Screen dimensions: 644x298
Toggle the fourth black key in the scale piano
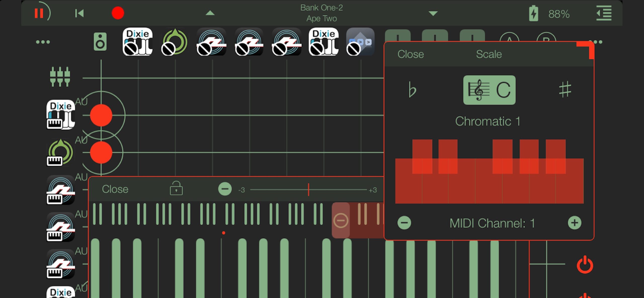tap(529, 156)
